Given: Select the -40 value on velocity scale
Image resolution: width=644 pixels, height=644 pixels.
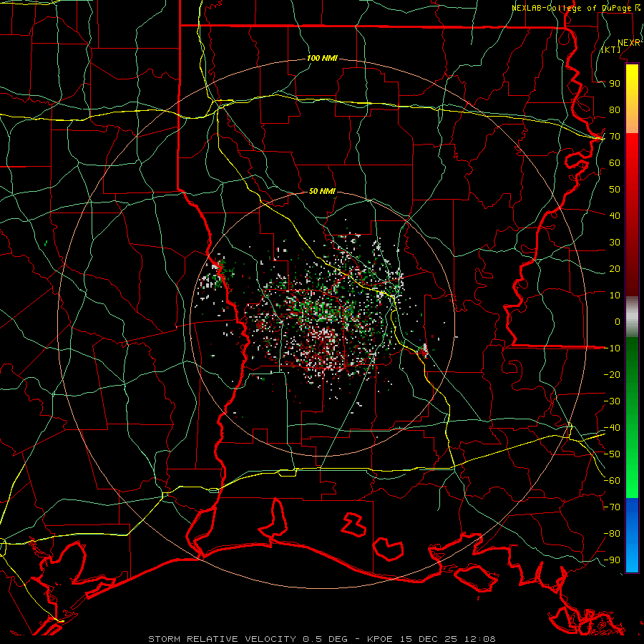Looking at the screenshot, I should point(612,428).
